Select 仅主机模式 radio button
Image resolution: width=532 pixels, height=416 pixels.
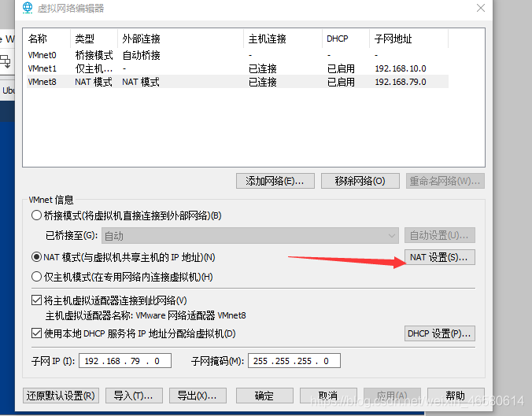click(36, 277)
